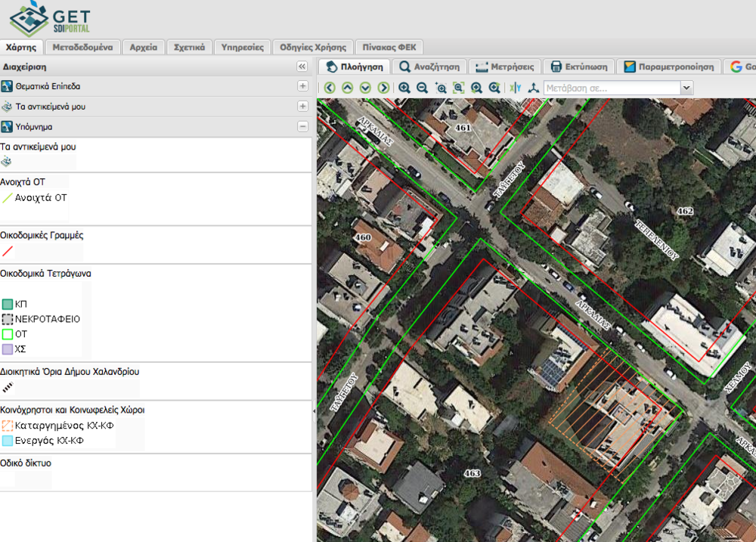Click the pan right arrow icon

point(383,88)
